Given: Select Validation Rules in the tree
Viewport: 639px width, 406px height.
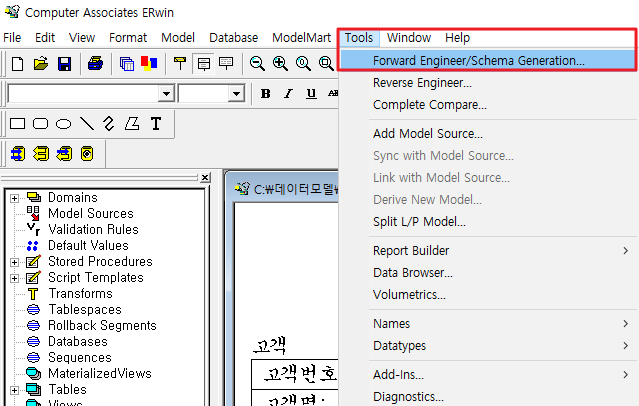Looking at the screenshot, I should click(x=93, y=229).
